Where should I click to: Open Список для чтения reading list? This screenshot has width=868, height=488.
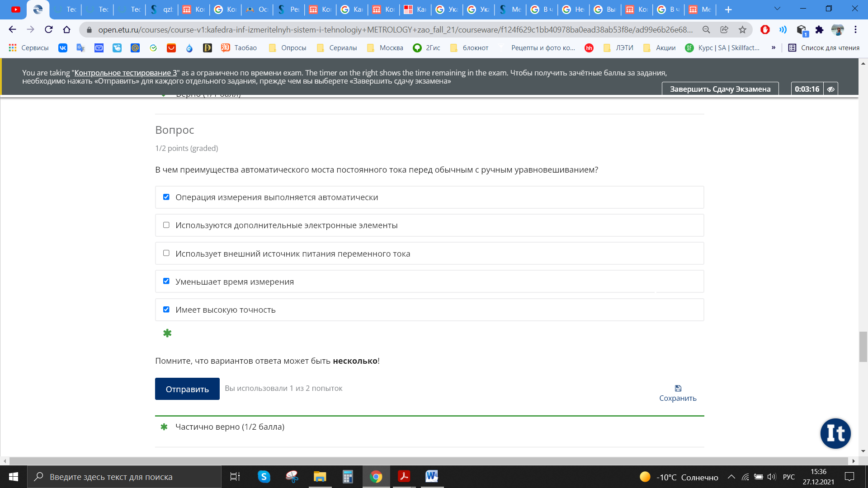tap(824, 48)
